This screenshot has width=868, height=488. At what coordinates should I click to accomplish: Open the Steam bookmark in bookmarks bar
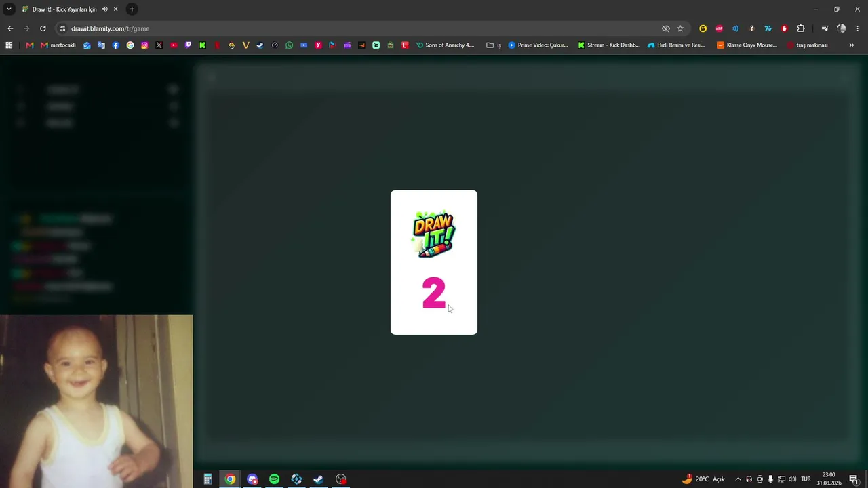pos(260,45)
